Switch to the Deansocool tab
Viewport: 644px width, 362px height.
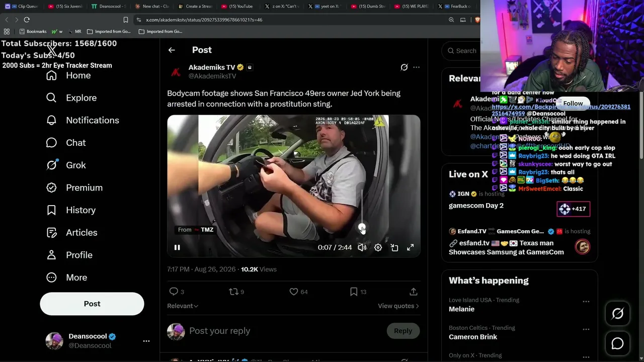click(x=110, y=7)
